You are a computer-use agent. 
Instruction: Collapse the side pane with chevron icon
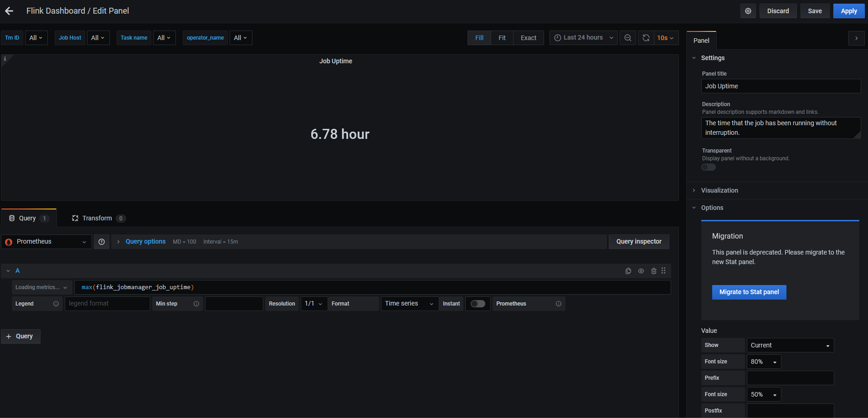(x=857, y=38)
